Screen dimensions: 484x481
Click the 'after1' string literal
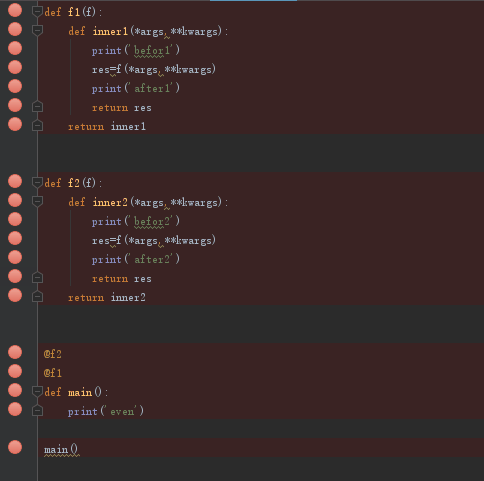point(152,88)
